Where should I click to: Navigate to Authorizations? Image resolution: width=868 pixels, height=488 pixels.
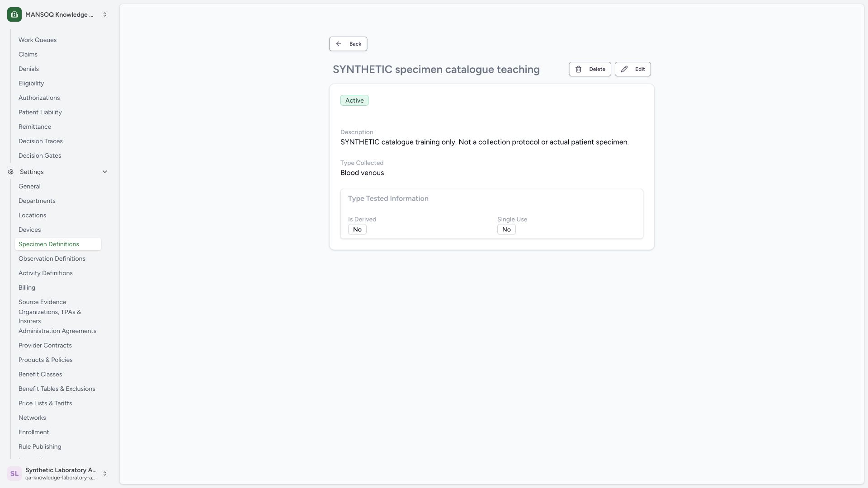click(58, 98)
